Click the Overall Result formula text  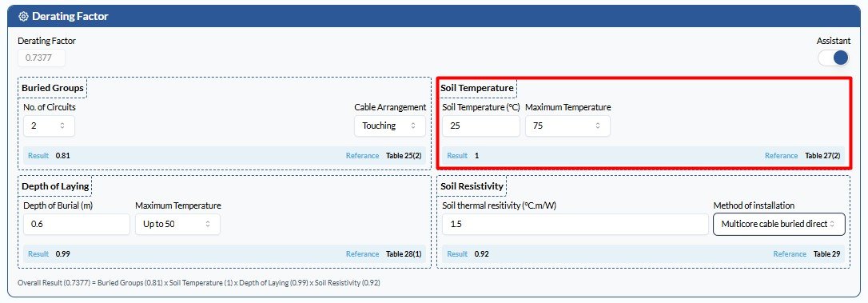199,283
